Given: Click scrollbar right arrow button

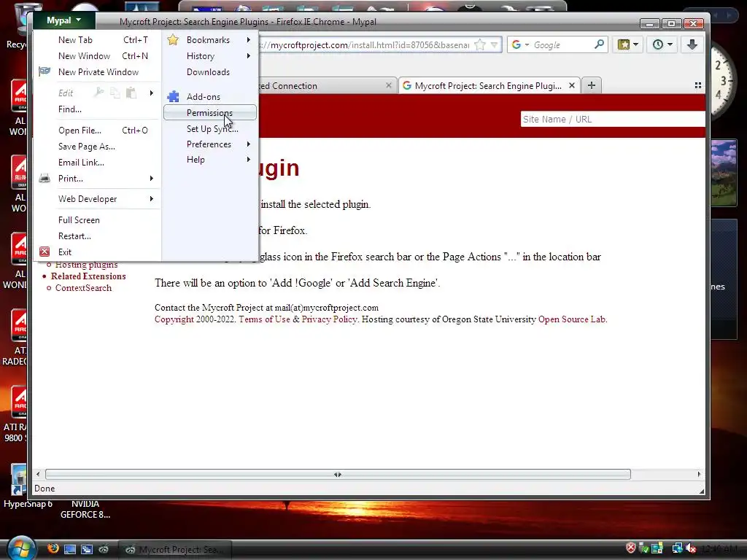Looking at the screenshot, I should click(699, 474).
